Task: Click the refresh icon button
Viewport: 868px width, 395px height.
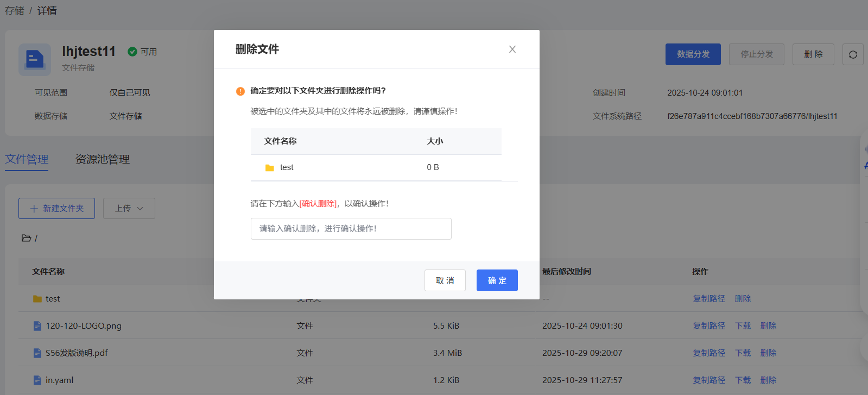Action: point(853,54)
